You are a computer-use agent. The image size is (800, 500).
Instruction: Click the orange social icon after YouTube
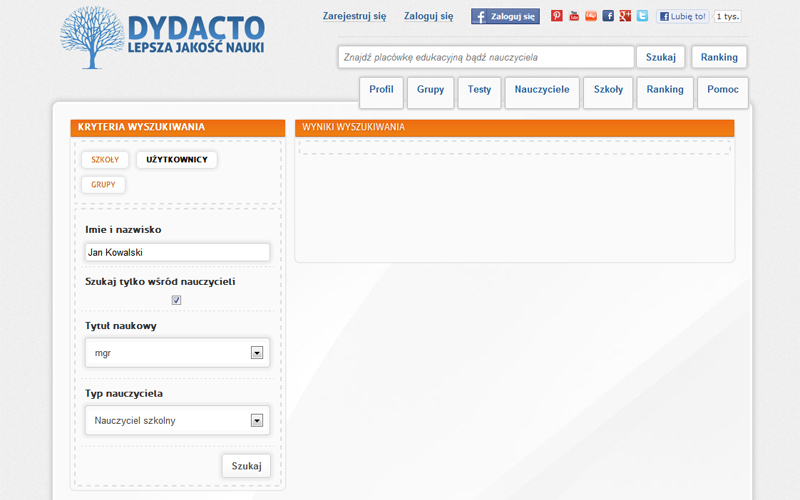(591, 16)
